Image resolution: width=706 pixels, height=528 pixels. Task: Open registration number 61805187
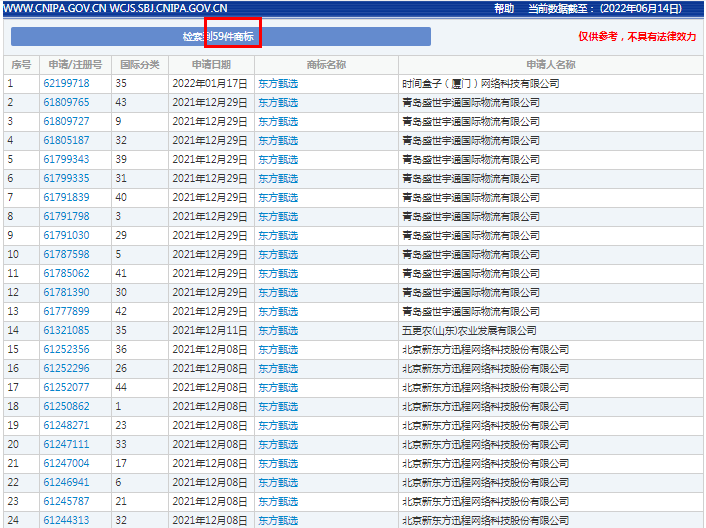66,140
